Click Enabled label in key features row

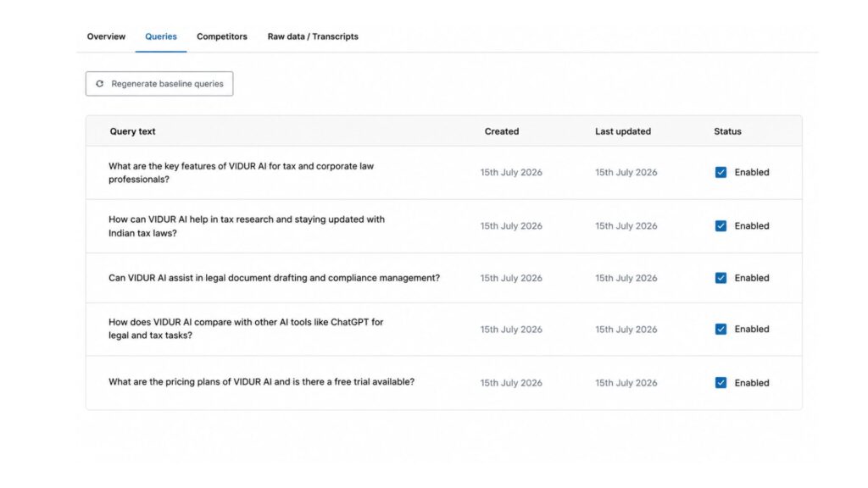[x=752, y=172]
